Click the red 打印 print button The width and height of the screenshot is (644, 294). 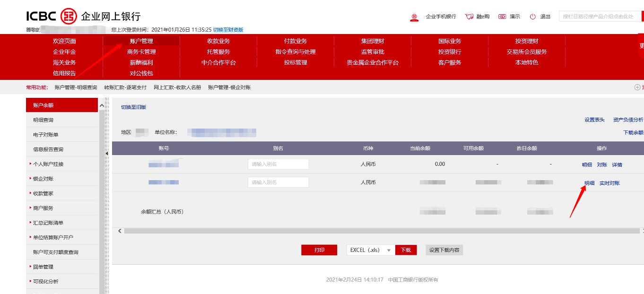[x=319, y=250]
